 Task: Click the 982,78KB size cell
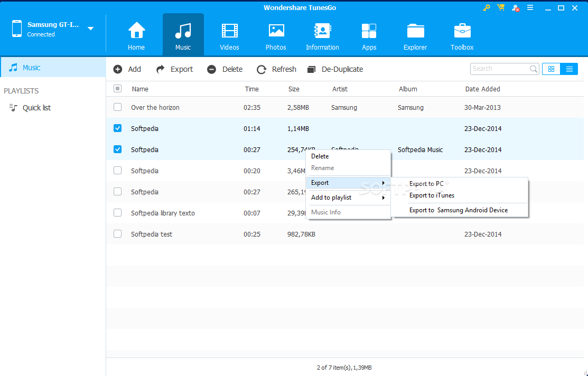tap(301, 234)
